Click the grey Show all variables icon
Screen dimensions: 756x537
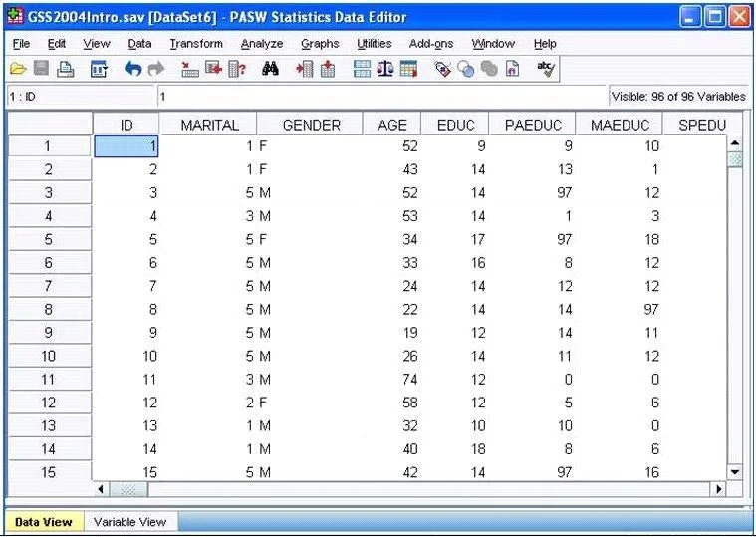[489, 69]
